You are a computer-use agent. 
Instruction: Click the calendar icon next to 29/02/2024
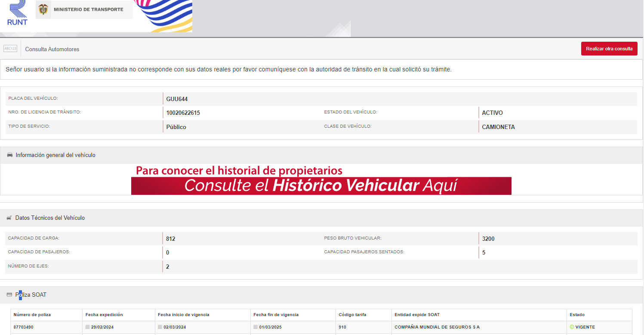88,327
